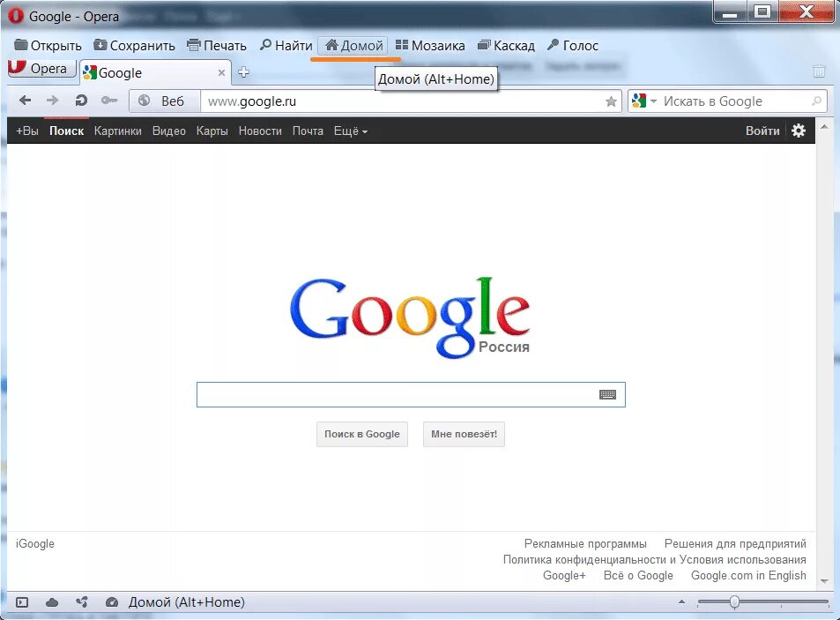
Task: Adjust the zoom slider handle
Action: coord(734,602)
